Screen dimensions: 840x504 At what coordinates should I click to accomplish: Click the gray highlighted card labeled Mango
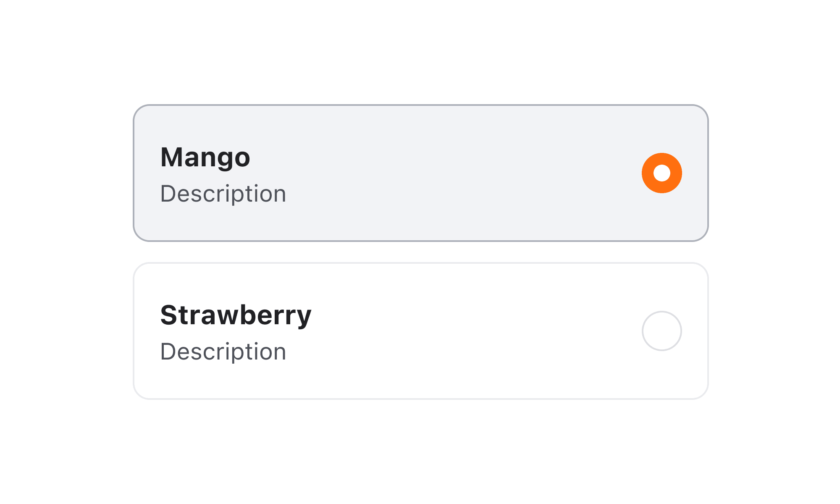[x=420, y=173]
